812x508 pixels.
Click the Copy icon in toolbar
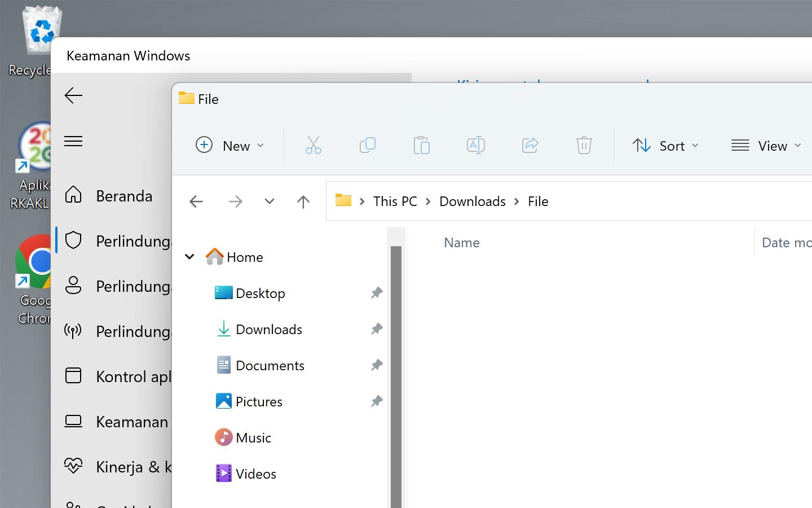[367, 145]
